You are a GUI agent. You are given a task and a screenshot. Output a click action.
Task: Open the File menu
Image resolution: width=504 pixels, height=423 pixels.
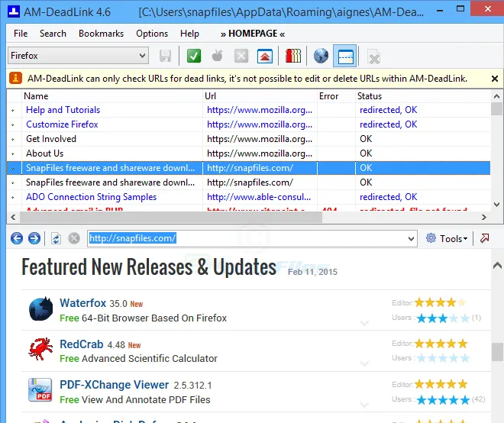pos(21,34)
